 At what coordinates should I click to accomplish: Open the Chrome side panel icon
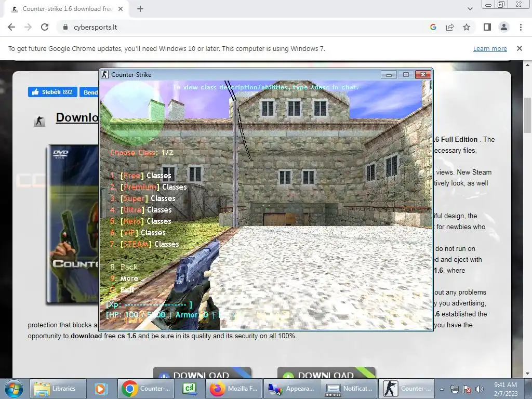tap(487, 27)
